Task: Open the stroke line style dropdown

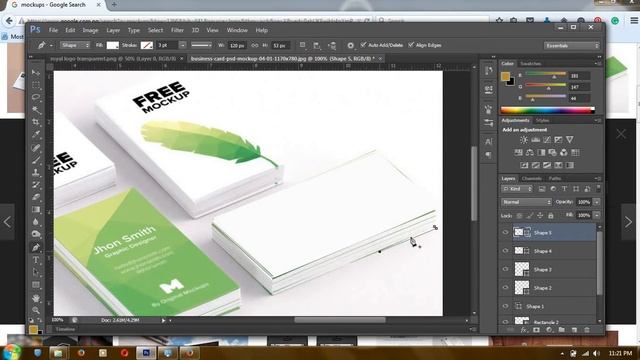Action: click(201, 45)
